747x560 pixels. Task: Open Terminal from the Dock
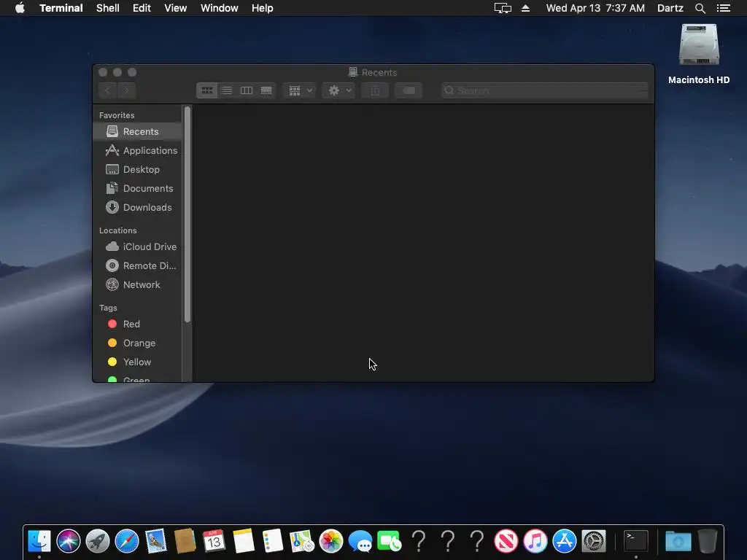[636, 541]
